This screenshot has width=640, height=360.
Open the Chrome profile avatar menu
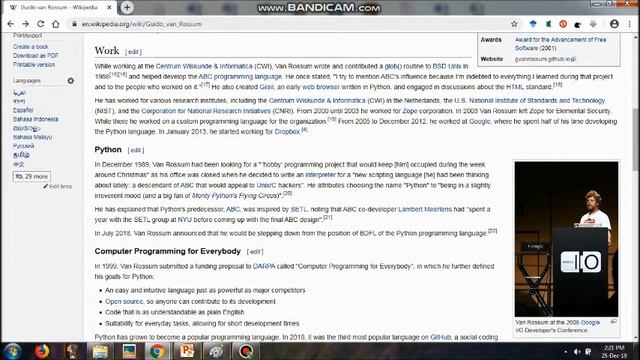[614, 24]
